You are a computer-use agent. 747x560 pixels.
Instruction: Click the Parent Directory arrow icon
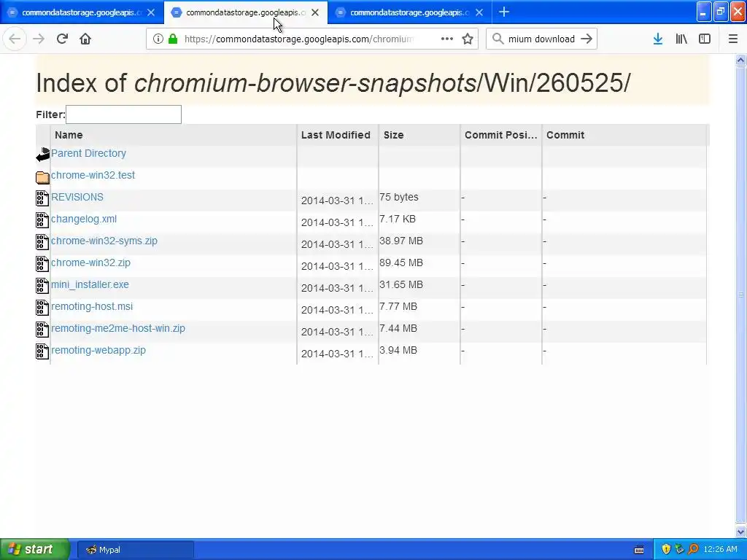coord(42,155)
